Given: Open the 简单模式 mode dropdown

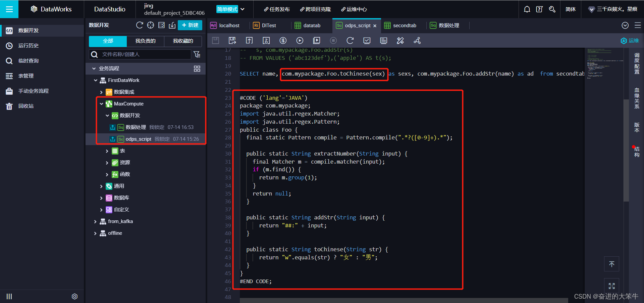Looking at the screenshot, I should coord(231,9).
